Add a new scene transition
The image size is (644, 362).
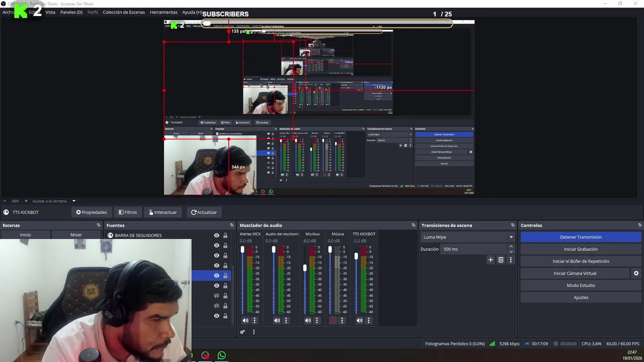coord(491,260)
